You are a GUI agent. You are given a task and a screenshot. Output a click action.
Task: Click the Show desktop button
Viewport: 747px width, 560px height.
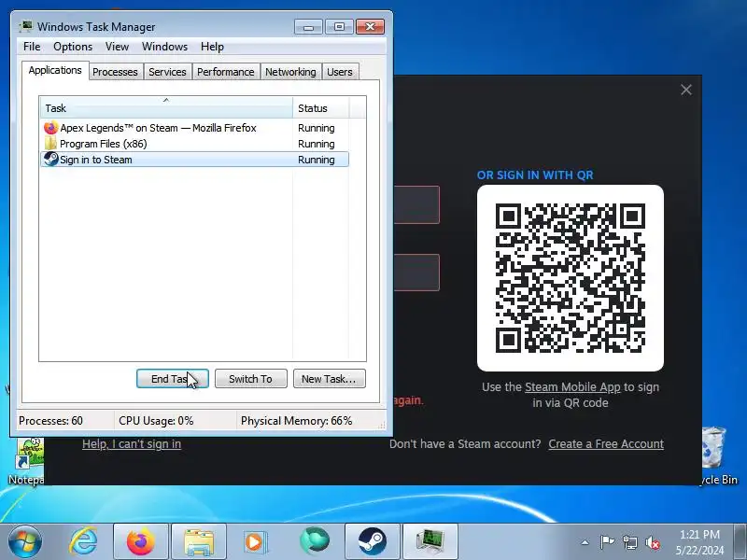(740, 541)
